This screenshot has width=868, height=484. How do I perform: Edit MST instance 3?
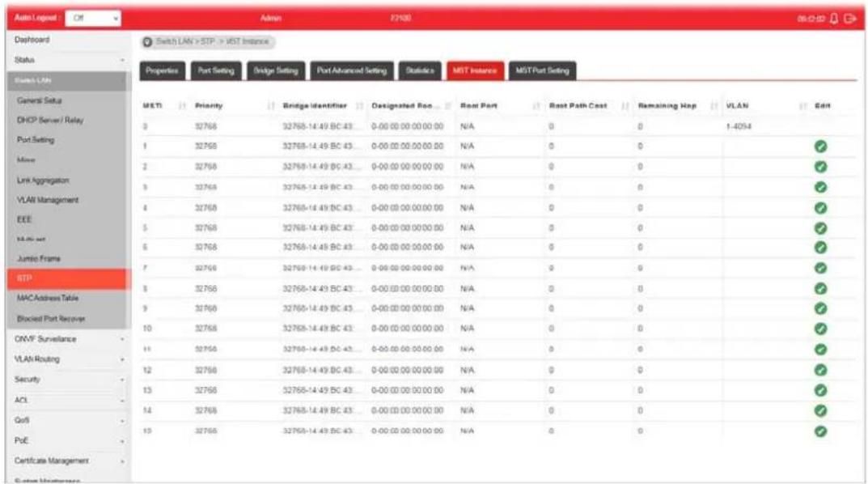click(x=820, y=187)
